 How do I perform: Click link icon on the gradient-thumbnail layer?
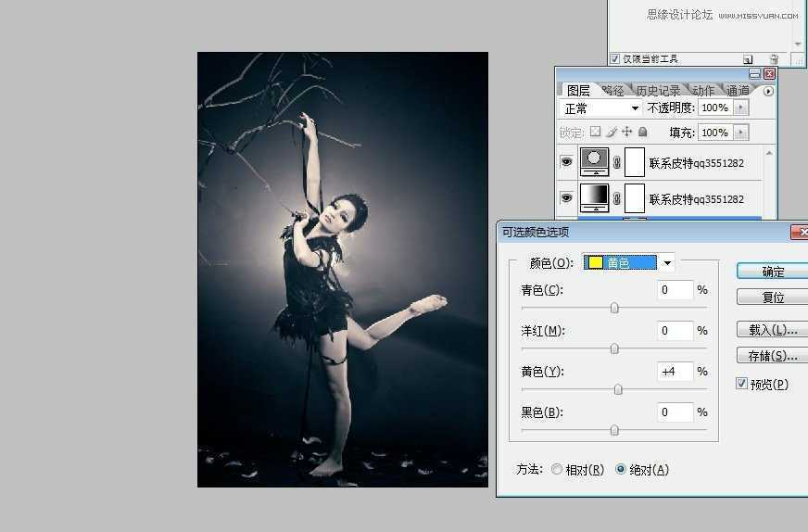tap(617, 198)
